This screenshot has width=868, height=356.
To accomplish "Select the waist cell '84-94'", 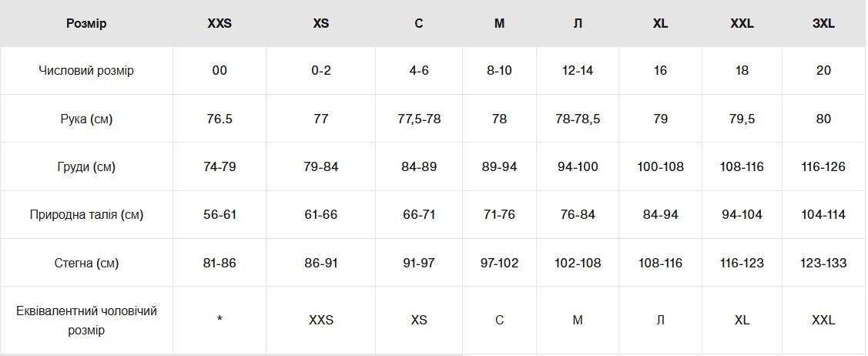I will 660,214.
